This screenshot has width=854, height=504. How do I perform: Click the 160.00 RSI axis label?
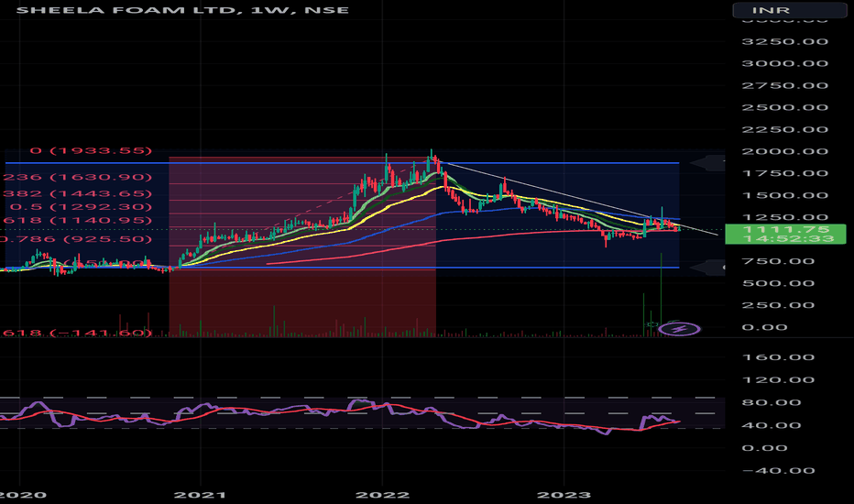778,357
